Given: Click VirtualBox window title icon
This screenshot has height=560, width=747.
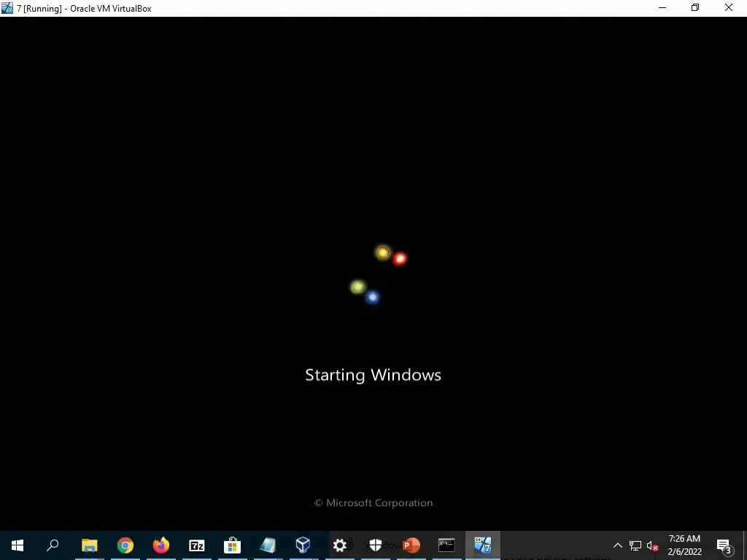Looking at the screenshot, I should [7, 8].
